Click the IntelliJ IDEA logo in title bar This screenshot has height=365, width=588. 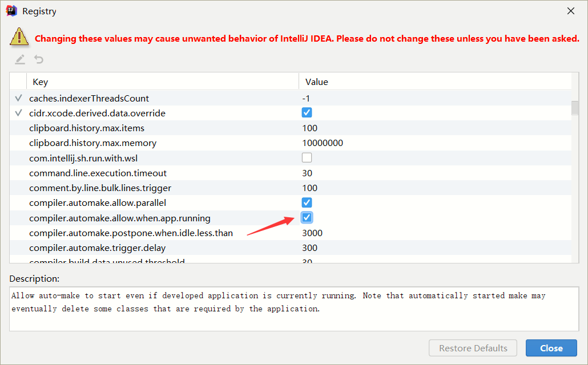11,11
